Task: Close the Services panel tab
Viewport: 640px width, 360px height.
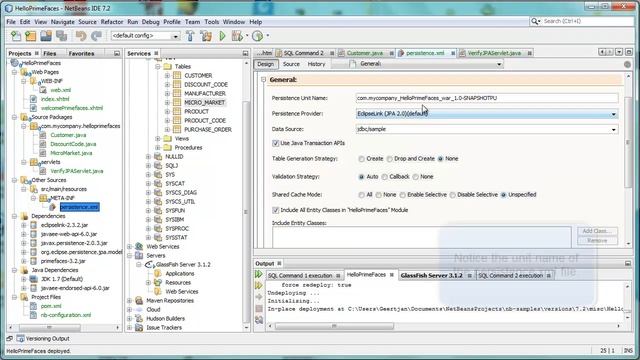Action: (x=156, y=53)
